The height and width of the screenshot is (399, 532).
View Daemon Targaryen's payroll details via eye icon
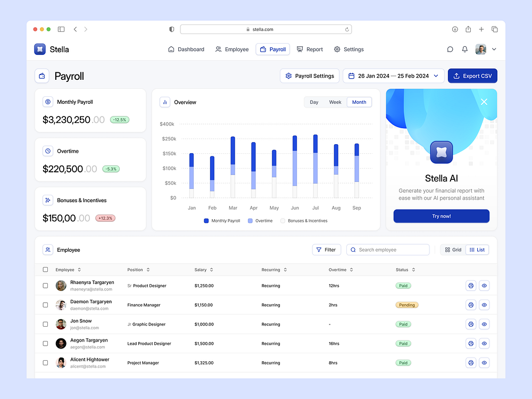(x=484, y=305)
